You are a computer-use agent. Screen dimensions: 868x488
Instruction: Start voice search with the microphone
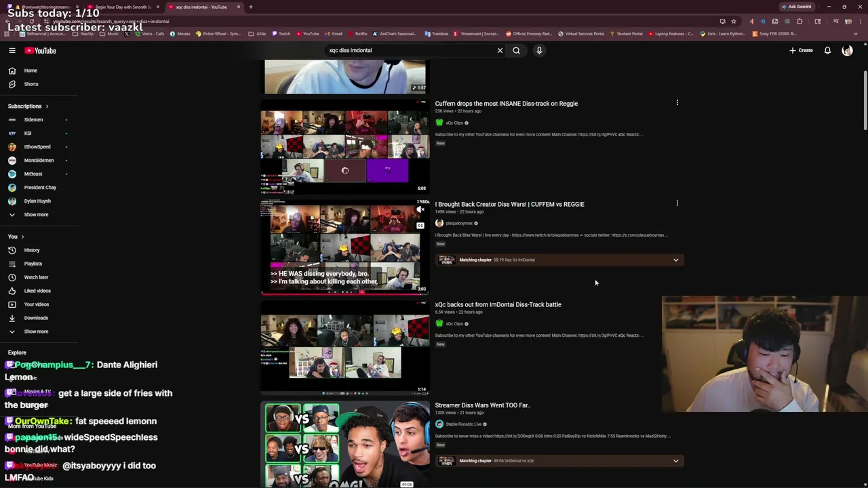(539, 50)
